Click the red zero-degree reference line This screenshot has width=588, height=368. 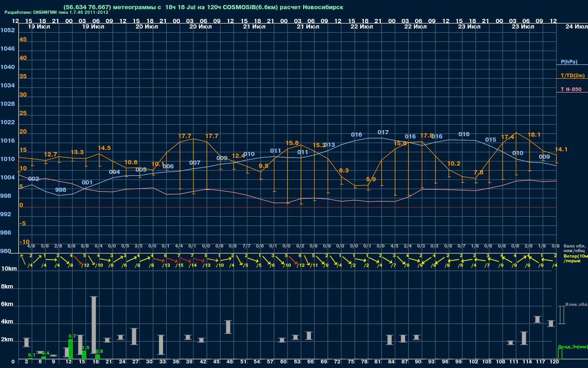point(287,207)
